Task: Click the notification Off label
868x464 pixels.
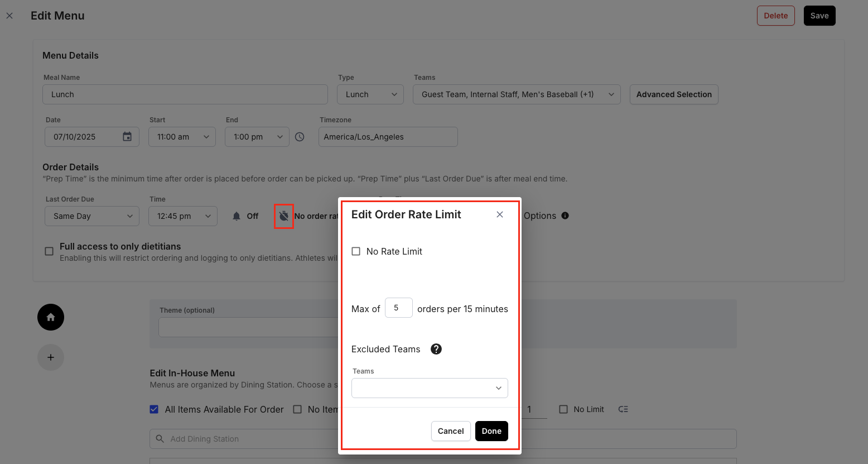Action: (x=253, y=216)
